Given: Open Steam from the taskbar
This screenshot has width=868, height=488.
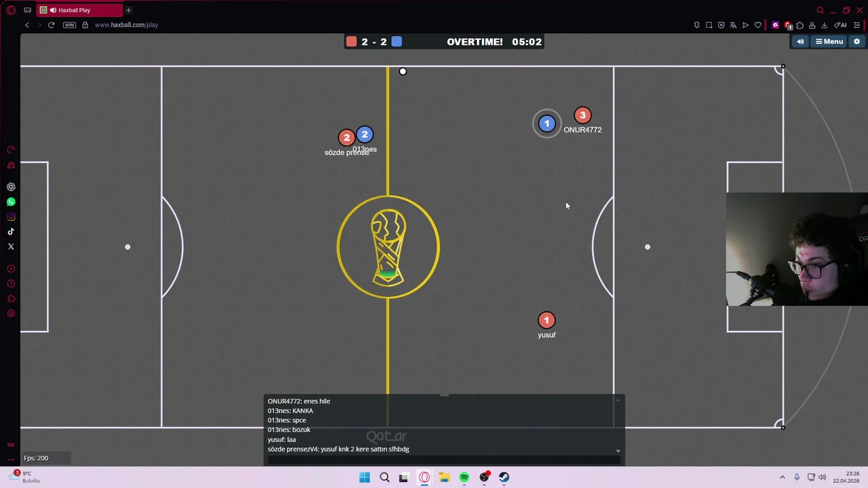Looking at the screenshot, I should [504, 477].
